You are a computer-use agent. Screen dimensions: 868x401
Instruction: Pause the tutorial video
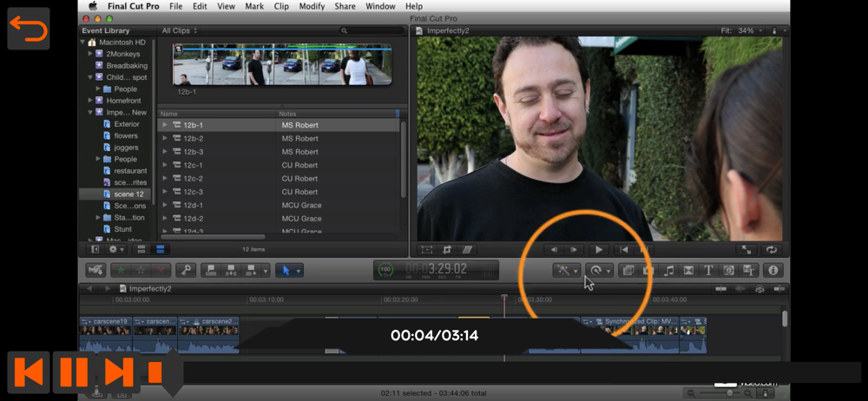click(x=73, y=371)
